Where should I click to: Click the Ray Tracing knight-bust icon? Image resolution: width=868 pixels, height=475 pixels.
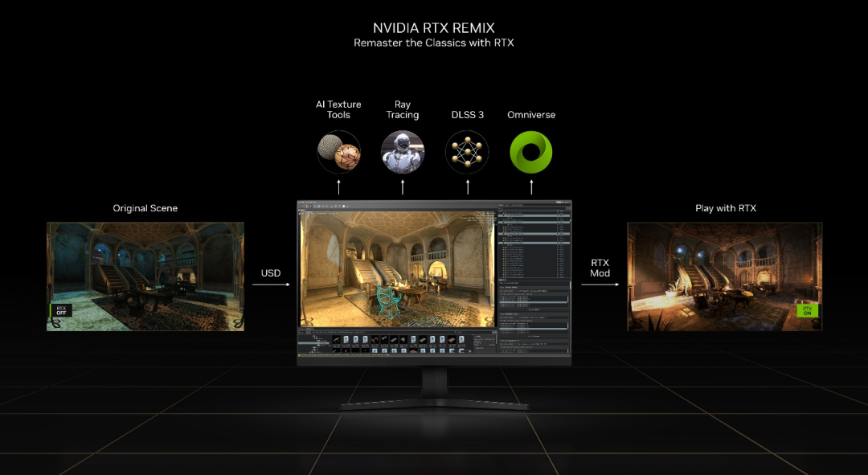pos(402,152)
